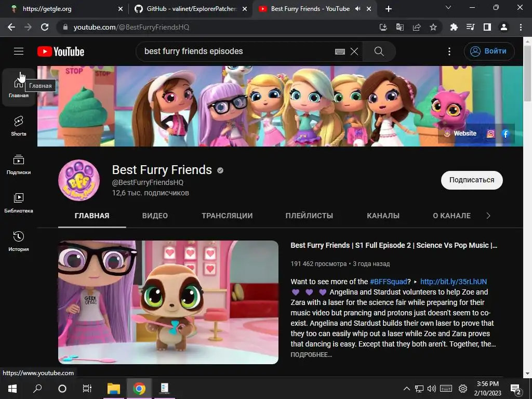Screen dimensions: 532x399
Task: View site info via the lock icon
Action: (65, 27)
